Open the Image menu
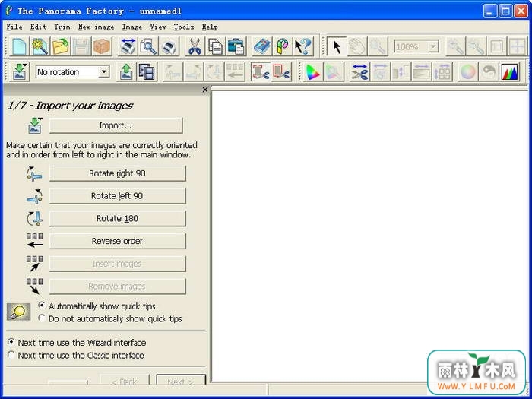 tap(132, 27)
